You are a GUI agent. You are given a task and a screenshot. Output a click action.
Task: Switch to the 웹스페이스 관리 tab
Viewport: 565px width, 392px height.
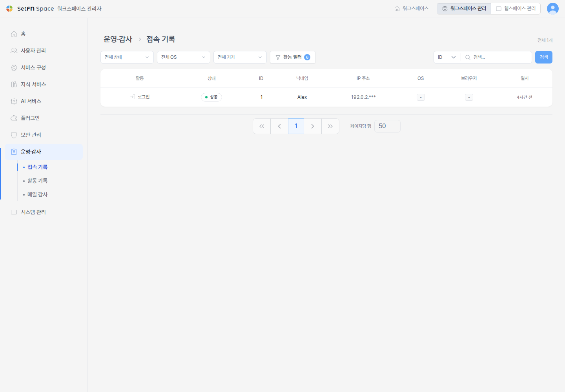pyautogui.click(x=516, y=9)
